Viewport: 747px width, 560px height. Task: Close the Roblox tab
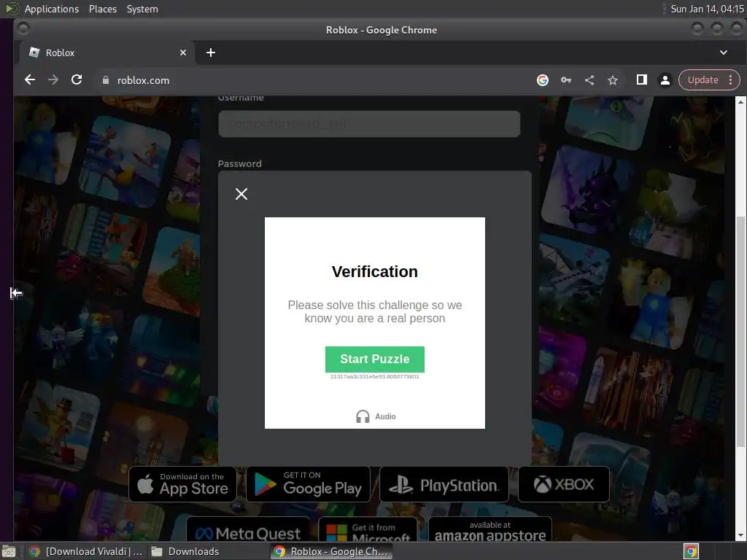pyautogui.click(x=183, y=52)
